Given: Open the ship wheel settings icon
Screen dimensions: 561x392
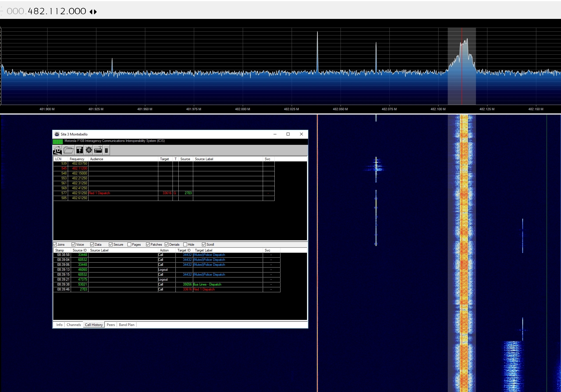Looking at the screenshot, I should (x=89, y=150).
